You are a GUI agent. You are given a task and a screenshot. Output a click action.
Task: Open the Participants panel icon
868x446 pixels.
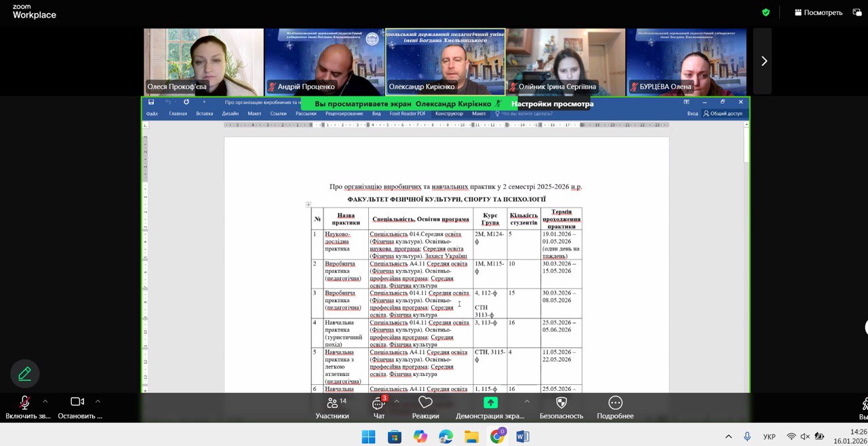(332, 403)
